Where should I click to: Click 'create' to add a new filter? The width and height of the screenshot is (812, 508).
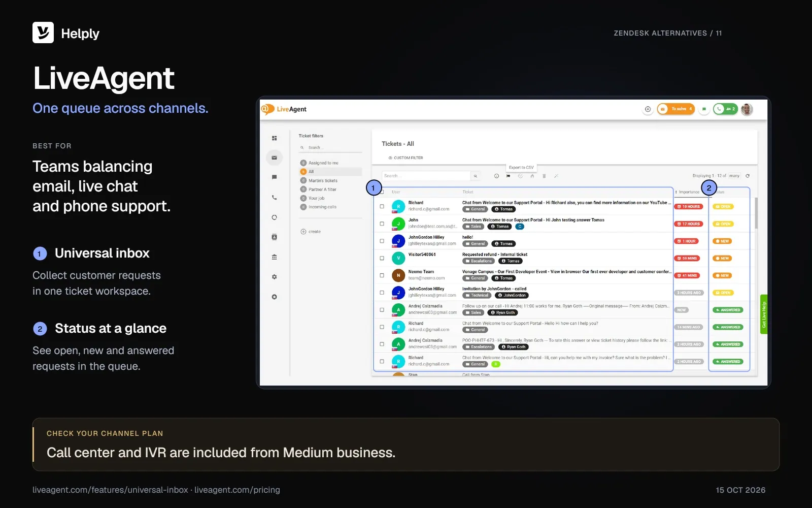pyautogui.click(x=311, y=232)
